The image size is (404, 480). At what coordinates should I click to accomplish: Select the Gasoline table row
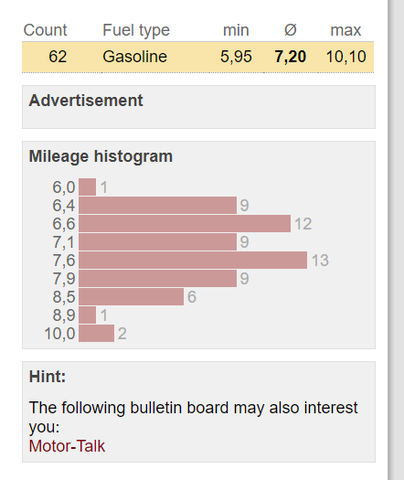(198, 57)
